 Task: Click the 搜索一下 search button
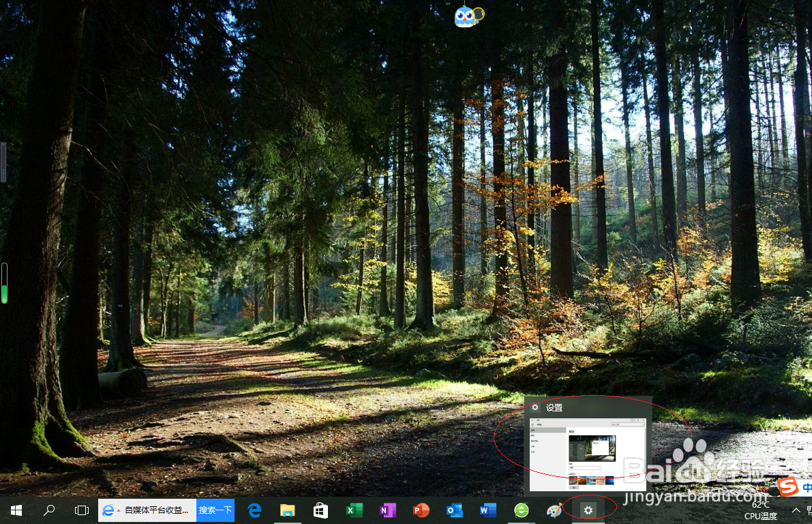[x=215, y=510]
